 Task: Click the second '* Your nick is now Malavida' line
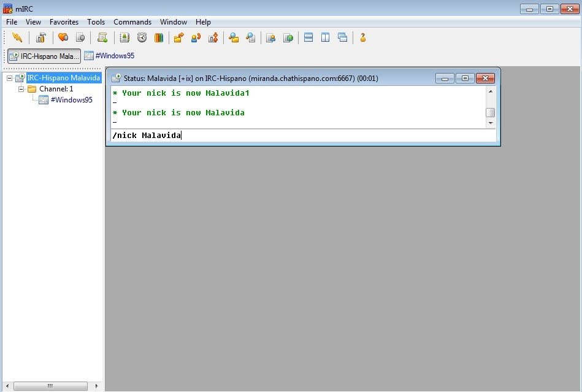(178, 112)
